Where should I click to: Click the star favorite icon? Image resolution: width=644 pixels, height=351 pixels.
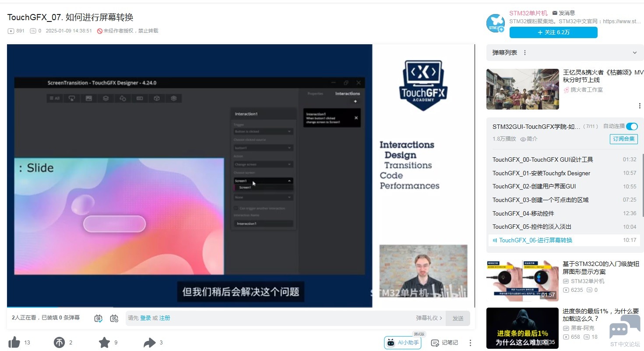pyautogui.click(x=104, y=342)
